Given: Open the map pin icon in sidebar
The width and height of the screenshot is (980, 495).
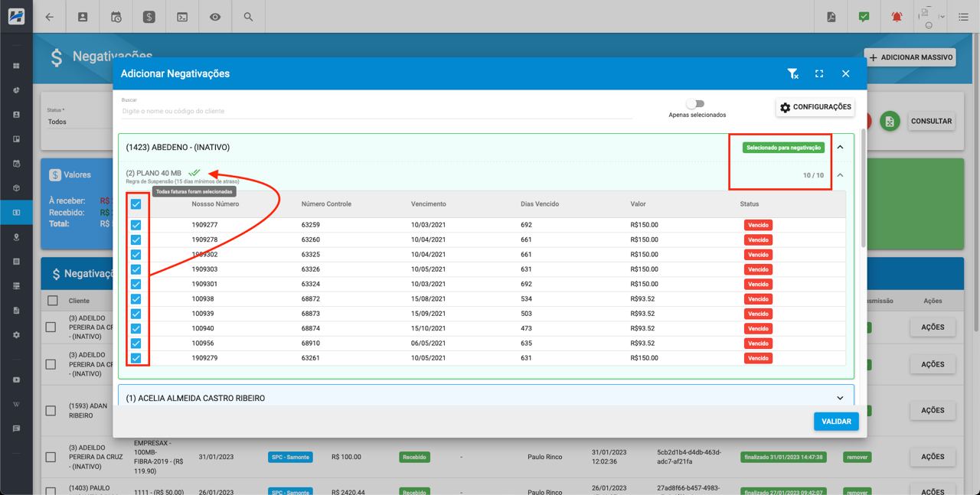Looking at the screenshot, I should click(x=16, y=237).
